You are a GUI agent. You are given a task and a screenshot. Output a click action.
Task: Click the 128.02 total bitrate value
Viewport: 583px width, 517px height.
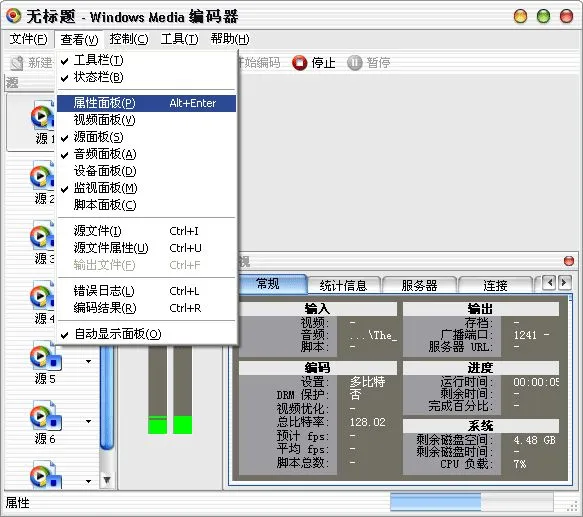[368, 422]
